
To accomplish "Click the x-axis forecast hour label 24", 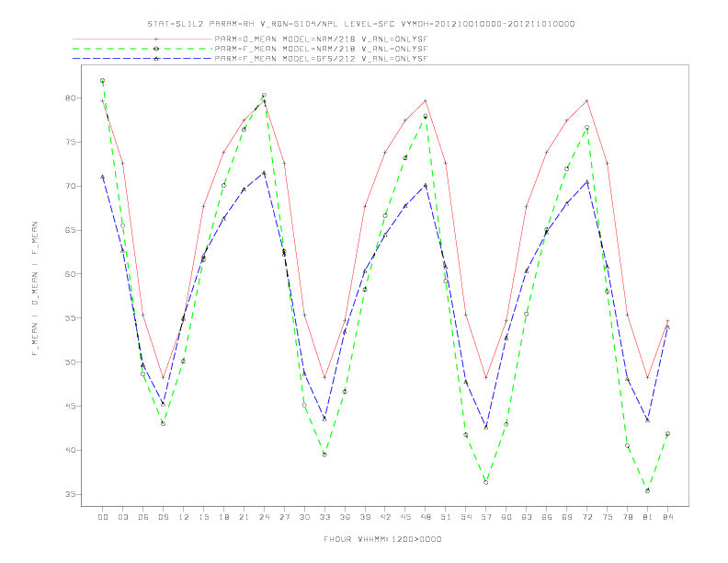I will tap(264, 517).
